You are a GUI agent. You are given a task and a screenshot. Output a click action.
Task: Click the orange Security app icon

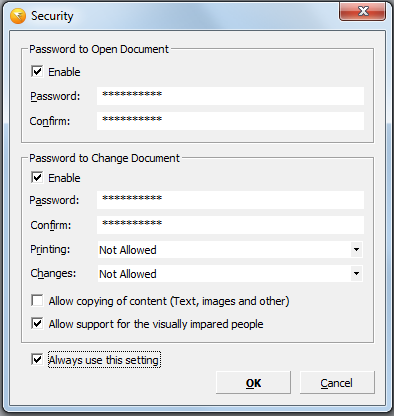tap(18, 16)
